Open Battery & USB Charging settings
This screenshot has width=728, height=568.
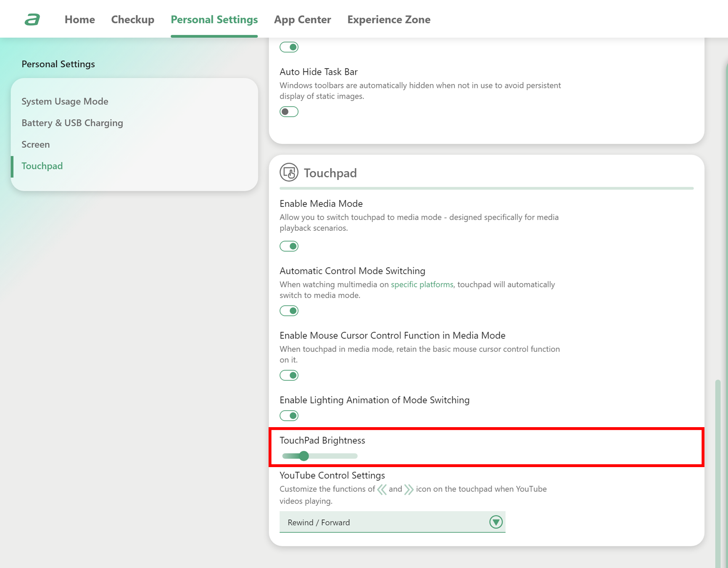pyautogui.click(x=72, y=123)
